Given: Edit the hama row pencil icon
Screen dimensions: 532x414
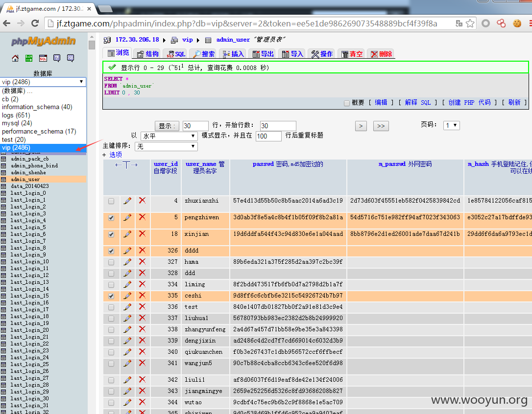Looking at the screenshot, I should [127, 262].
